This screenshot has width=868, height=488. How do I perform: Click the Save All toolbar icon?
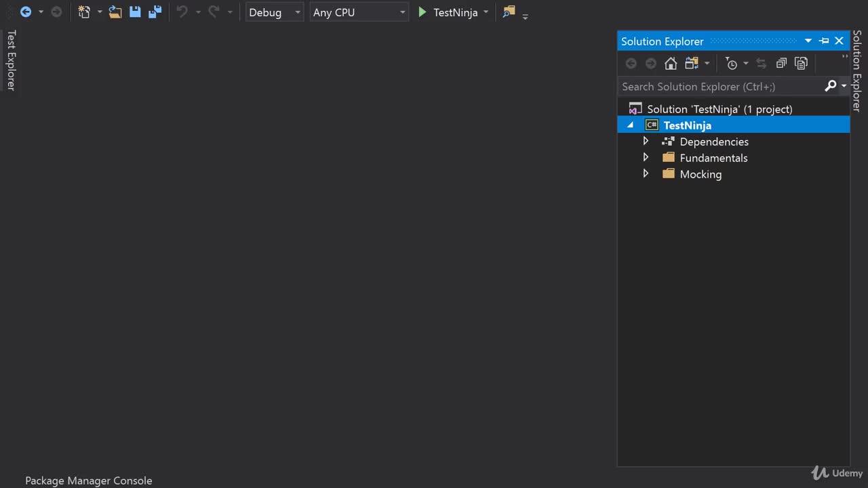(155, 12)
